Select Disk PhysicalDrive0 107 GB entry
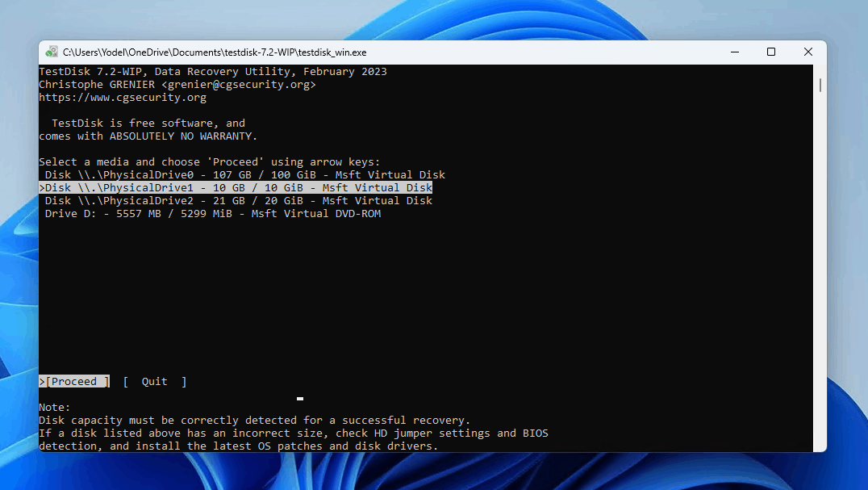 point(244,175)
